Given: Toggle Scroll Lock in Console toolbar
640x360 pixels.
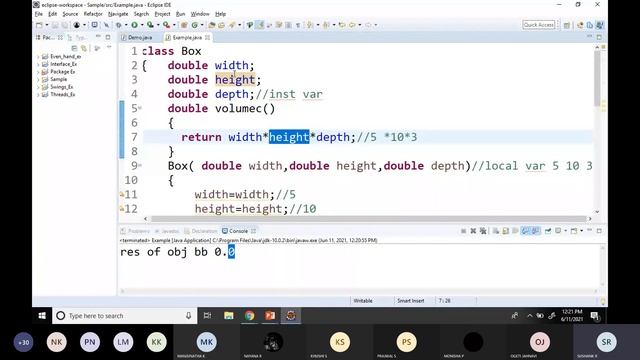Looking at the screenshot, I should pos(506,231).
